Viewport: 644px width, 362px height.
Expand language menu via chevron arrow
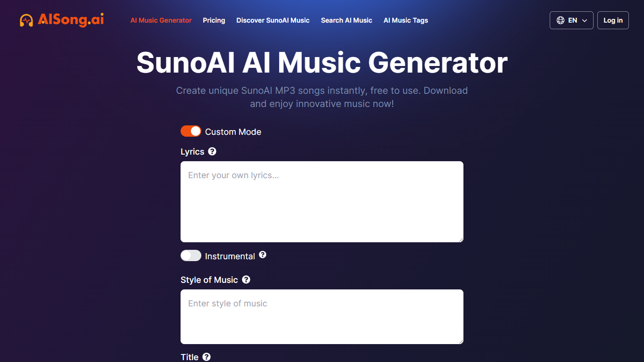point(585,21)
